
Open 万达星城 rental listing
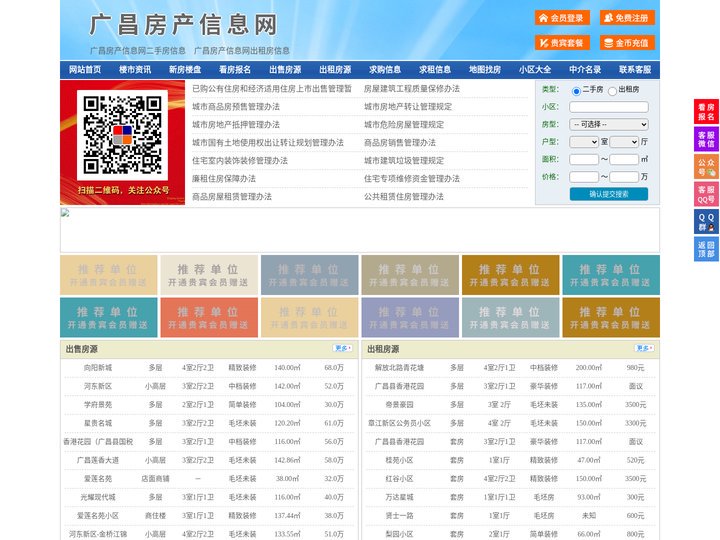(399, 497)
